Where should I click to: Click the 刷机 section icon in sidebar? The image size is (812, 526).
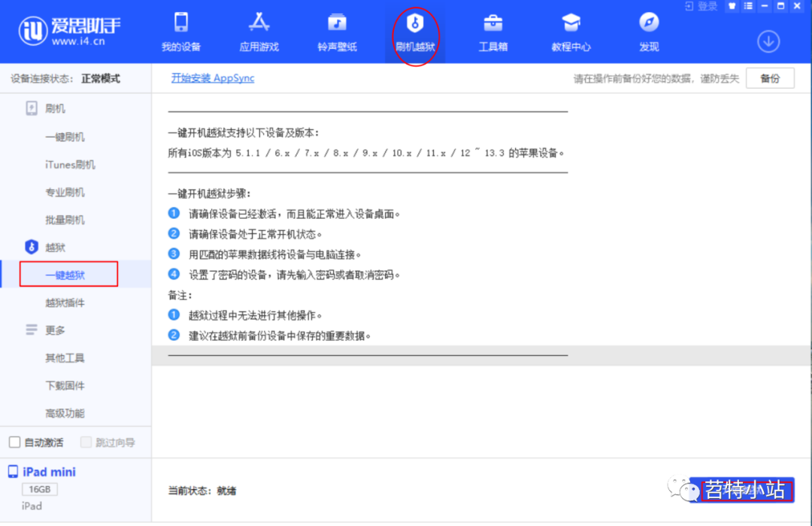click(32, 108)
